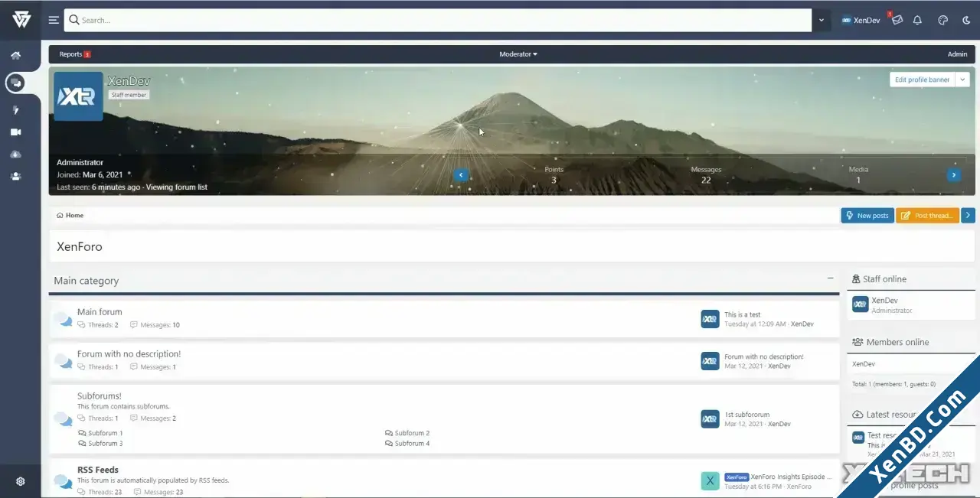Click avatar beside This is a test

710,319
